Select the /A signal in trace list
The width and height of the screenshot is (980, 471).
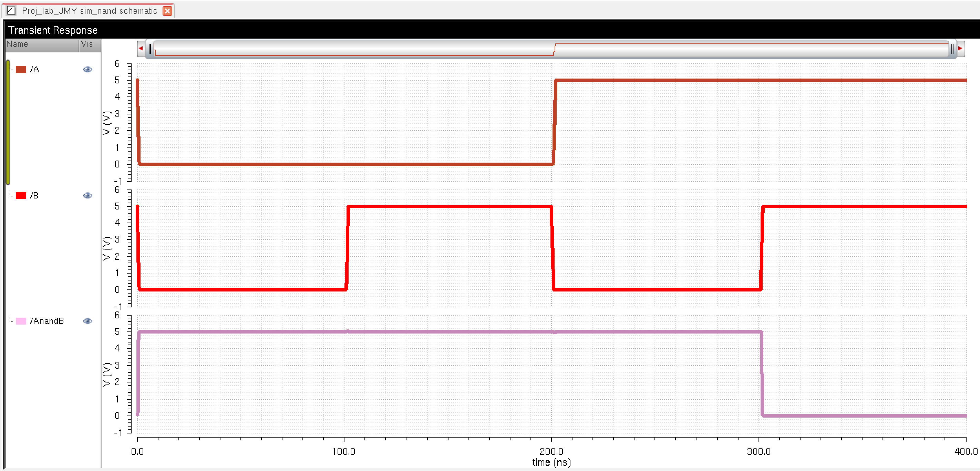pos(35,70)
